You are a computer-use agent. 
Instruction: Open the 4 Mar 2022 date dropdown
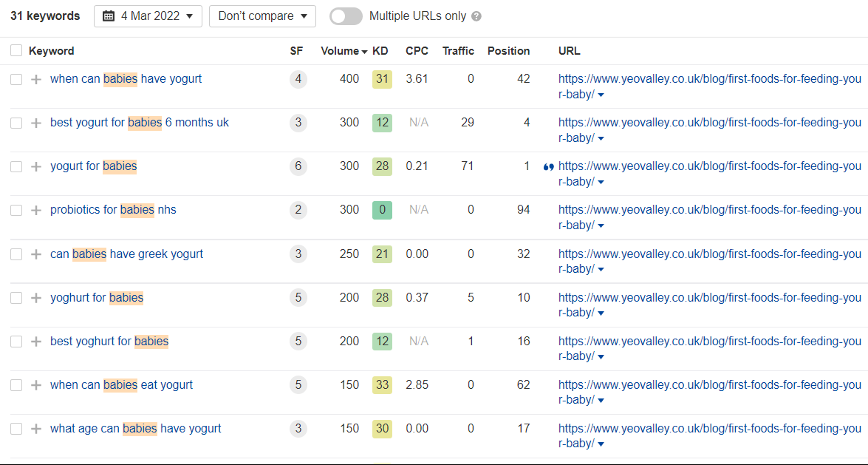coord(148,16)
